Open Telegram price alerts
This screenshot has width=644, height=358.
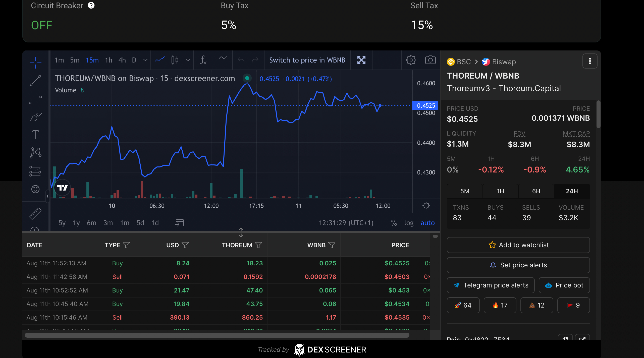coord(491,285)
